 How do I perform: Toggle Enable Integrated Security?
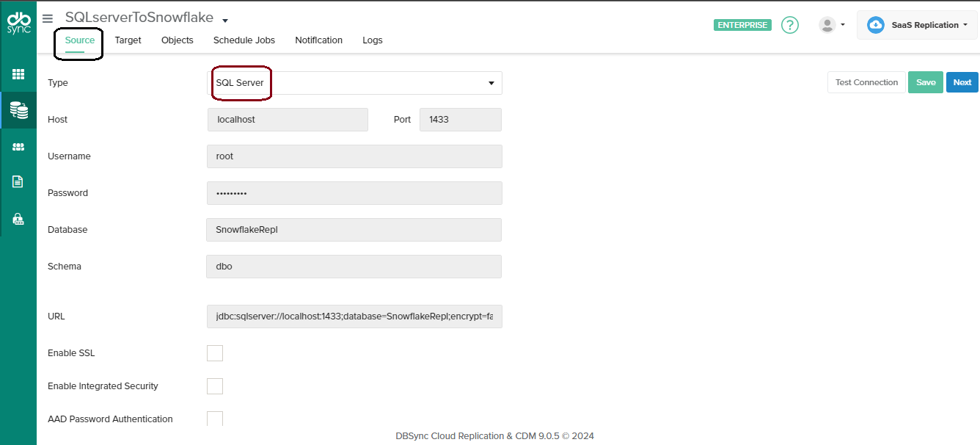tap(215, 386)
